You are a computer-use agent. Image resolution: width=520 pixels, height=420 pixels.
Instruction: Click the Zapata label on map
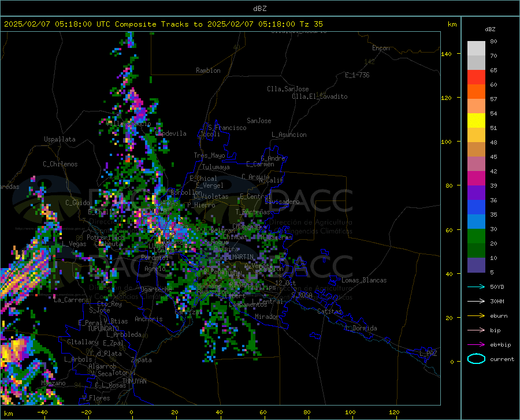coord(142,360)
